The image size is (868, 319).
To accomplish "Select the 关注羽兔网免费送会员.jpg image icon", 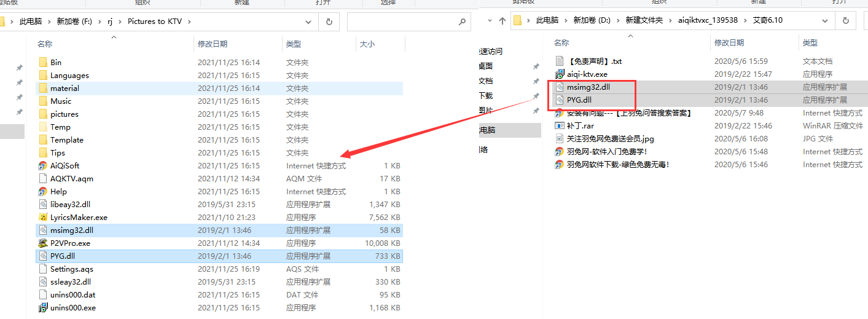I will [560, 138].
